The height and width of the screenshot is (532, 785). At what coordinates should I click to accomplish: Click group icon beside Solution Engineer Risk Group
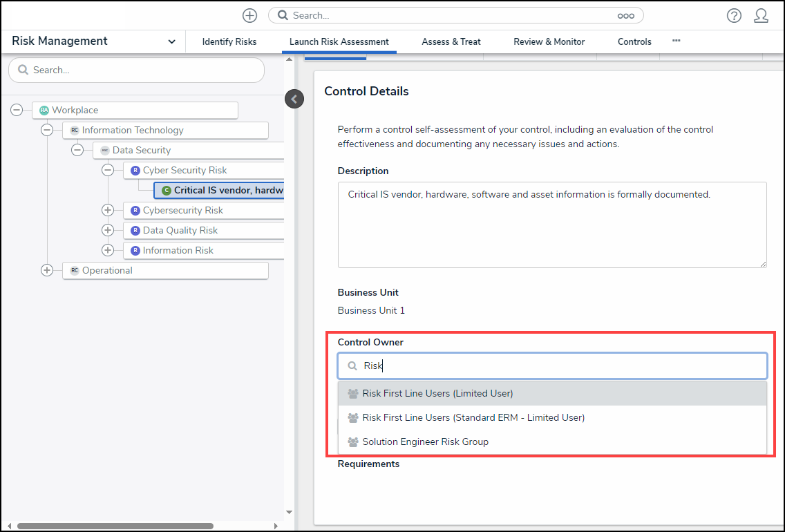(353, 442)
